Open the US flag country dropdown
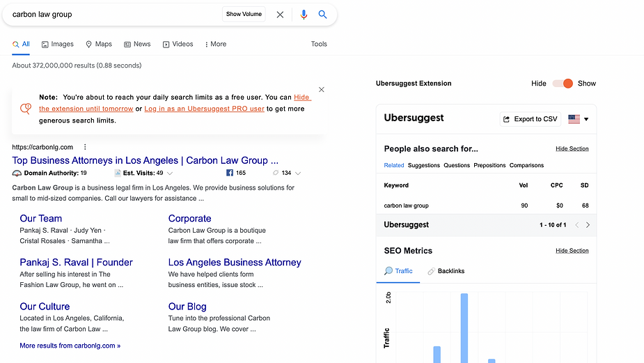This screenshot has height=363, width=644. [x=579, y=119]
